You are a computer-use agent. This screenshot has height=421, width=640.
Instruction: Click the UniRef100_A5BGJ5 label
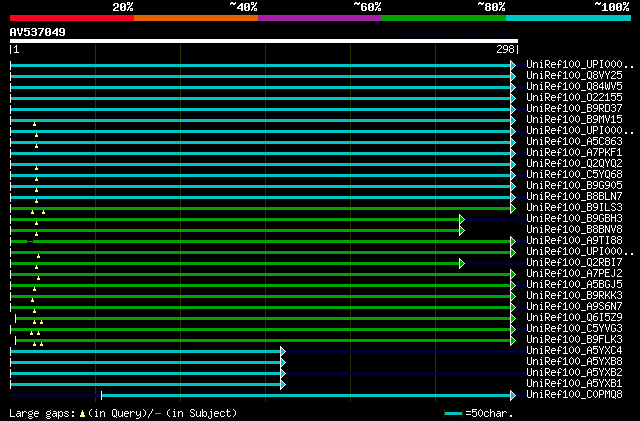click(x=574, y=285)
